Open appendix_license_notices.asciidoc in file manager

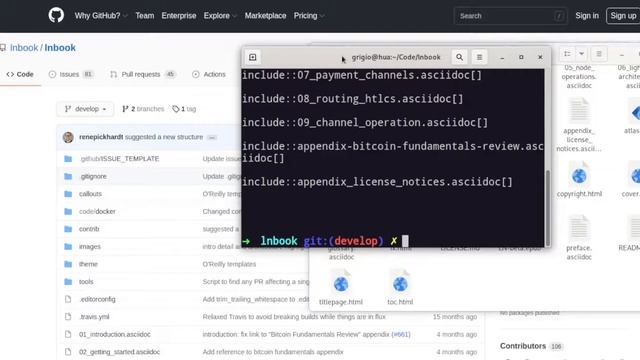tap(579, 125)
